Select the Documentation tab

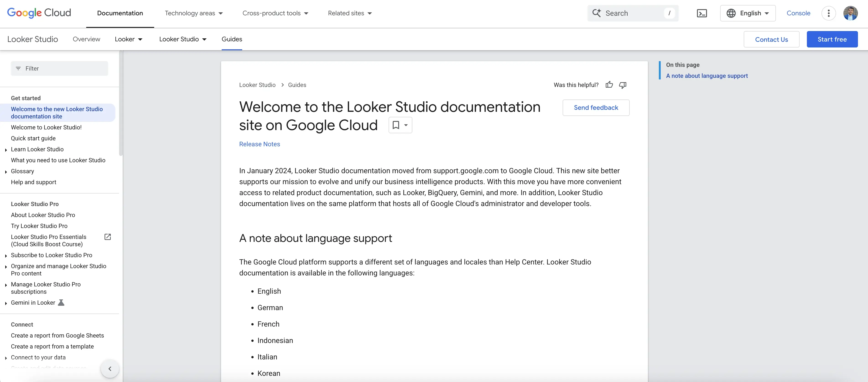[x=120, y=13]
